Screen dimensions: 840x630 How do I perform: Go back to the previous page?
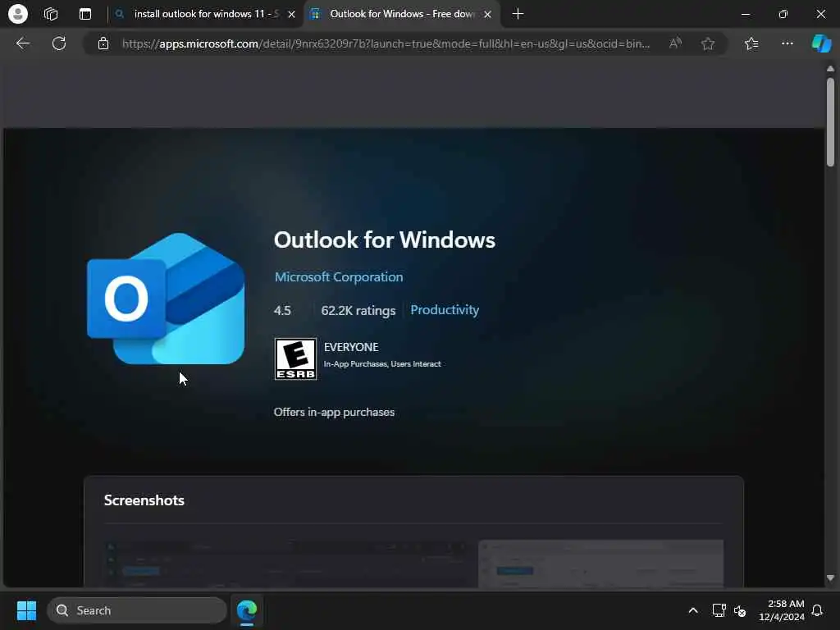coord(22,43)
